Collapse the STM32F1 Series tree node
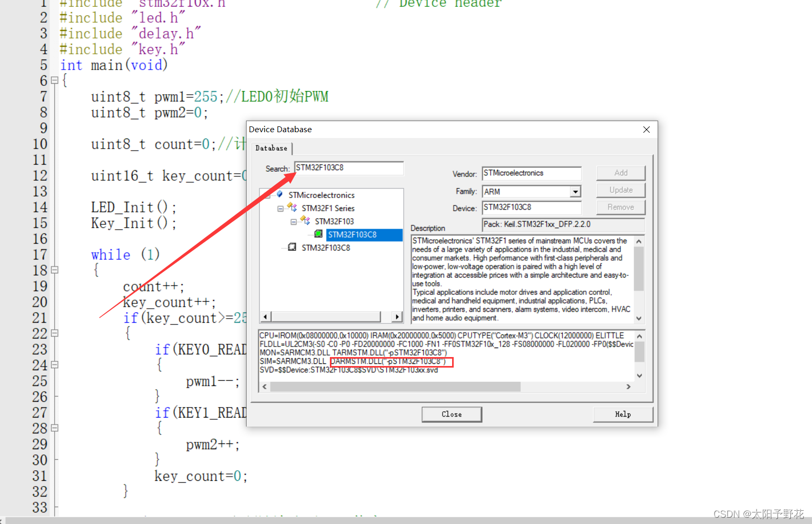The width and height of the screenshot is (812, 524). click(280, 209)
